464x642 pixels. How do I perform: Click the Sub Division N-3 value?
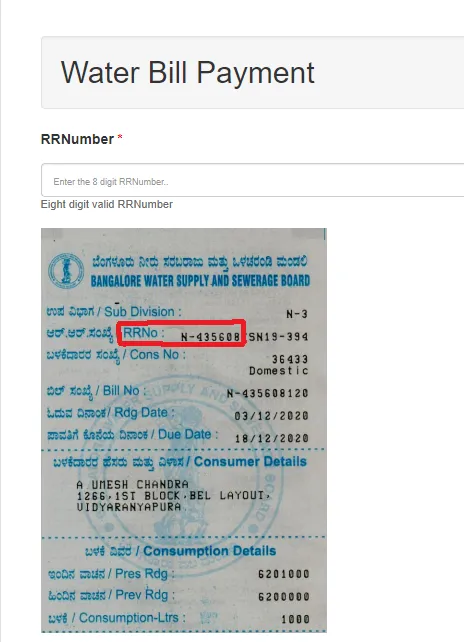(x=297, y=314)
